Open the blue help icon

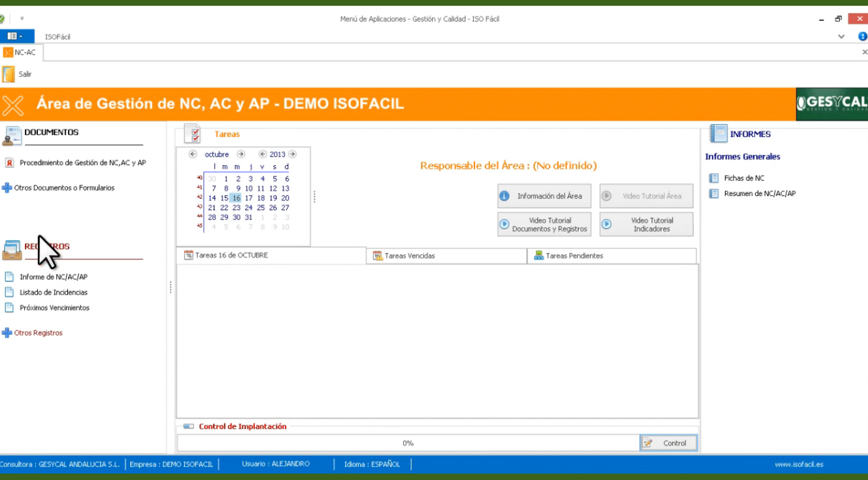click(863, 37)
